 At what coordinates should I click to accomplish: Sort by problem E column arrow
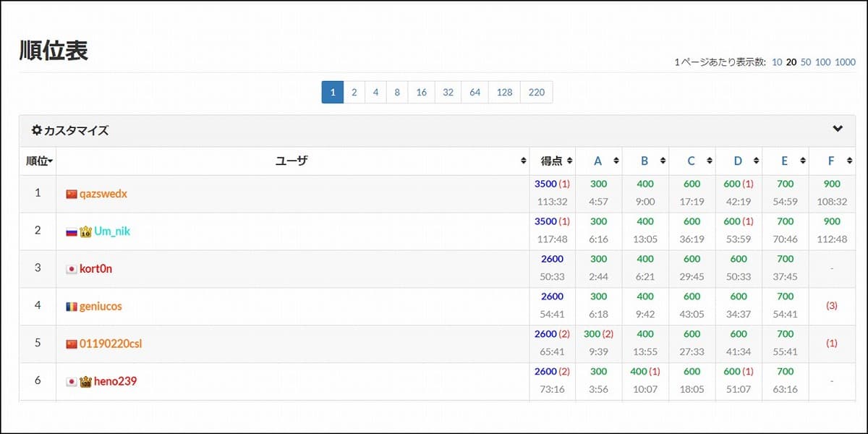[803, 161]
